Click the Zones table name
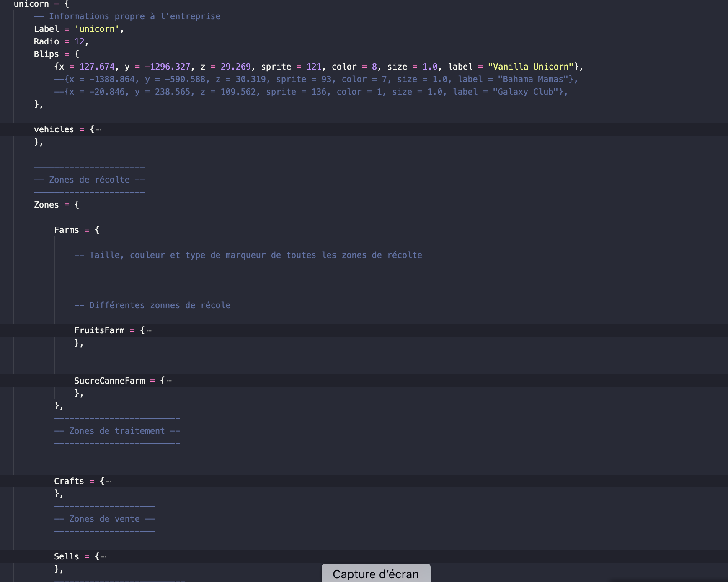The image size is (728, 582). pyautogui.click(x=46, y=205)
